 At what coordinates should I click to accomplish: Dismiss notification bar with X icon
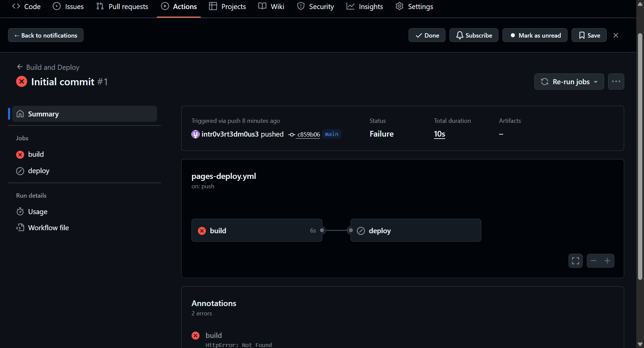click(x=616, y=35)
